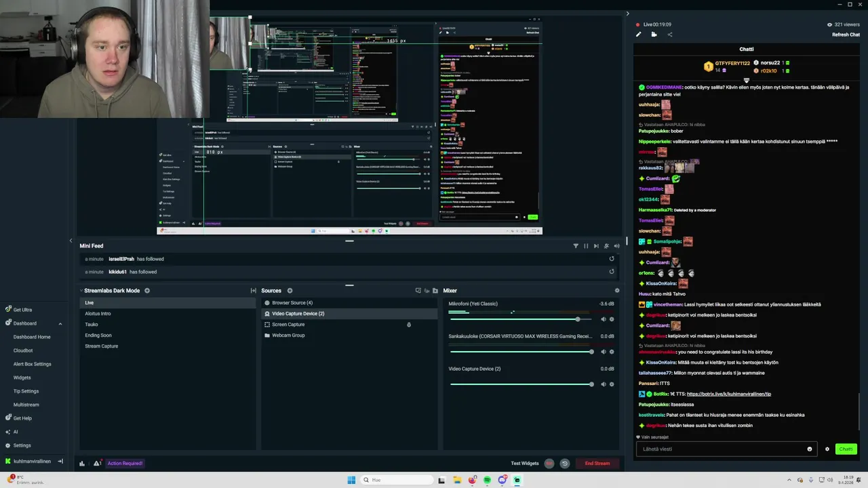Toggle lock on Screen Capture source

click(x=409, y=325)
